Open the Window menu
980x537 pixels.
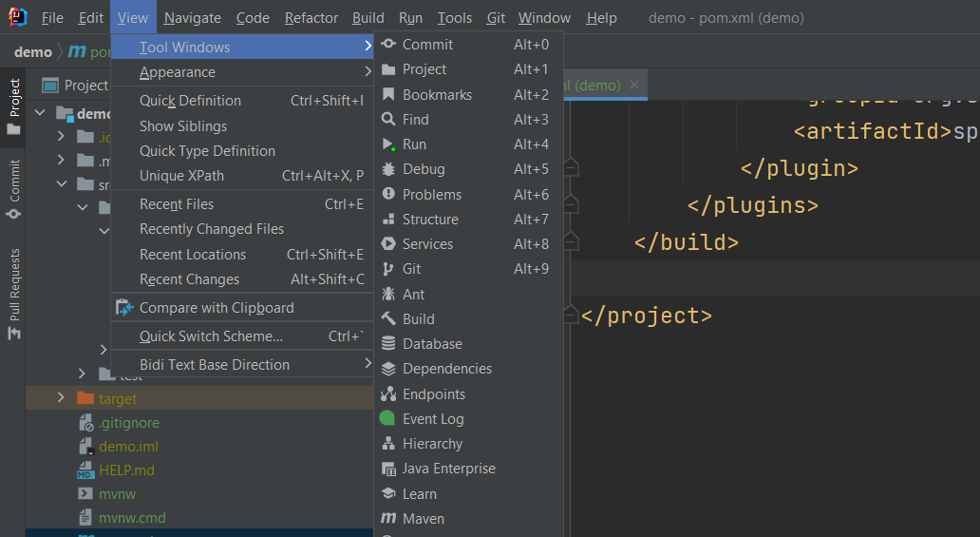point(544,17)
